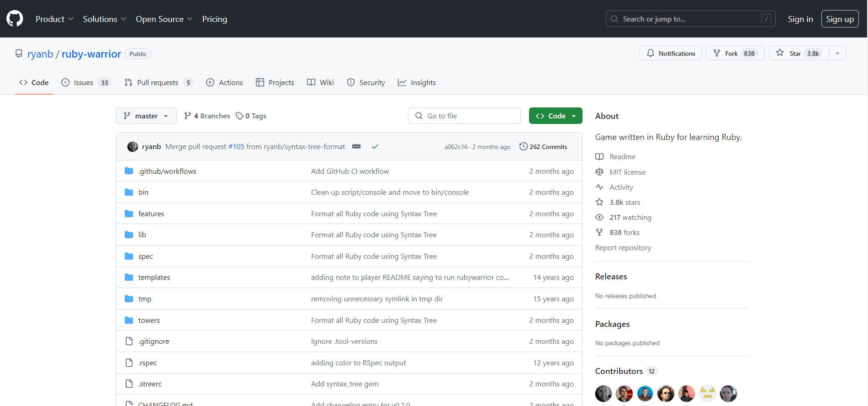Expand the Open Source menu
This screenshot has width=868, height=406.
pos(164,19)
